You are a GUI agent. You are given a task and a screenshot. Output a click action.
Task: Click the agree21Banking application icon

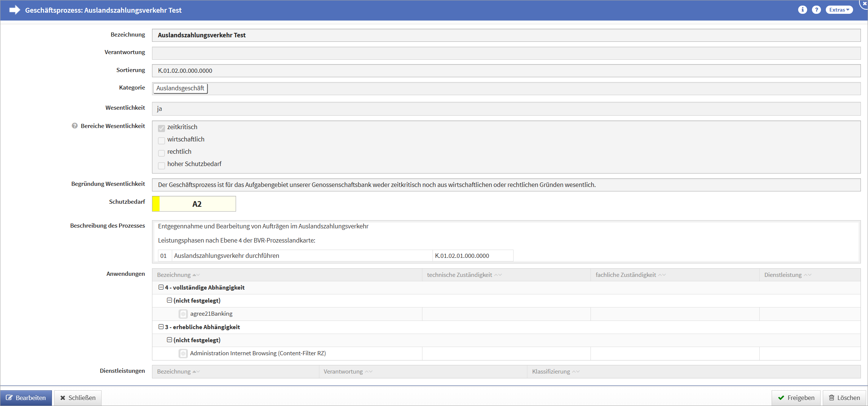pyautogui.click(x=183, y=314)
